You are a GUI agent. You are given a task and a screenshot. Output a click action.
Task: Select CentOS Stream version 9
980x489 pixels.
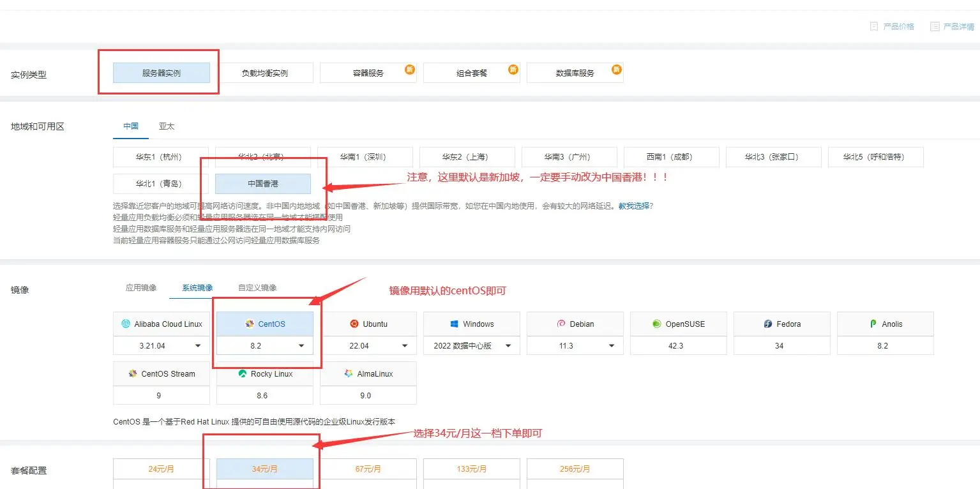point(162,395)
